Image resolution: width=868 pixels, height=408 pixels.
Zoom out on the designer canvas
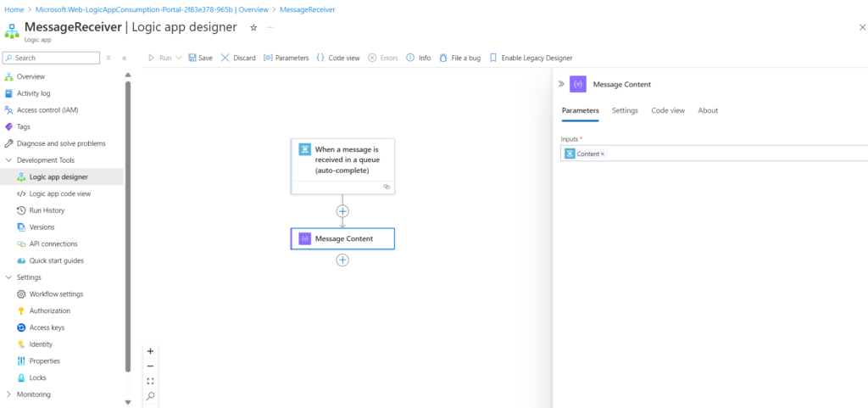(x=150, y=366)
